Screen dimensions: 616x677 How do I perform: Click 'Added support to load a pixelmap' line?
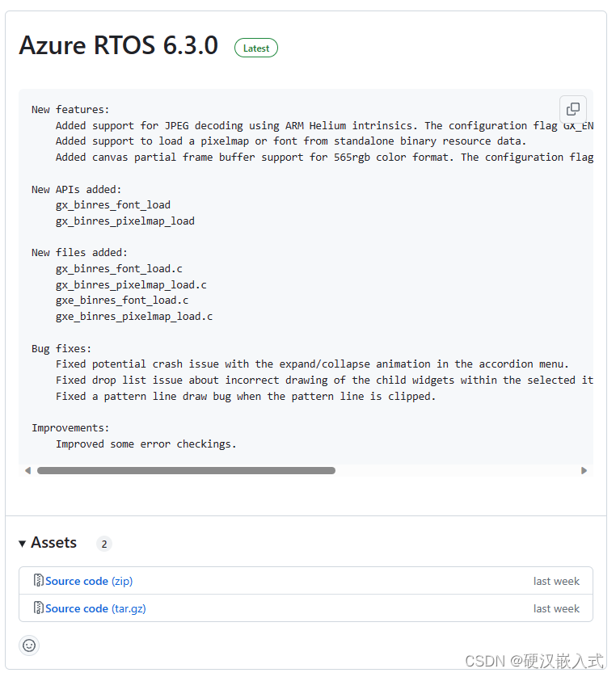[291, 141]
